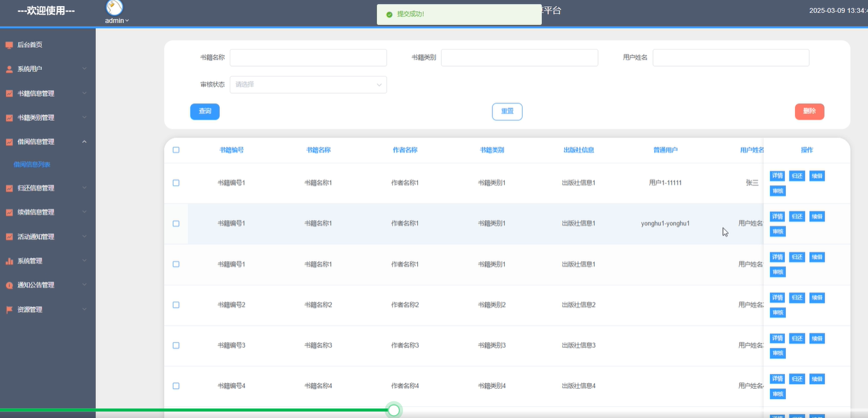This screenshot has width=868, height=418.
Task: Click 续借 in the 张三 row
Action: [x=817, y=176]
